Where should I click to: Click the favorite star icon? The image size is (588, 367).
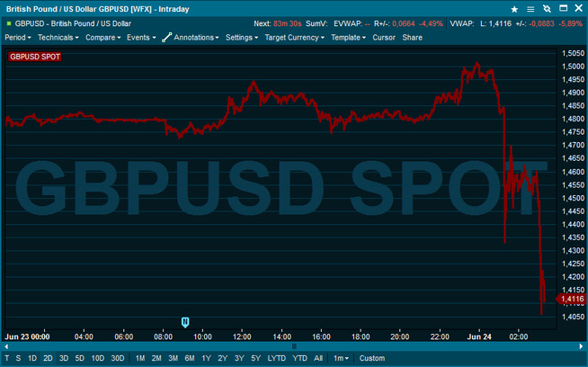515,8
